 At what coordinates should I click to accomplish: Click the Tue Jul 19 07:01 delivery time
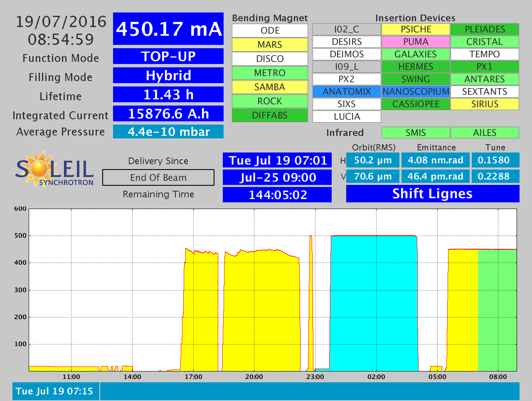pos(277,160)
